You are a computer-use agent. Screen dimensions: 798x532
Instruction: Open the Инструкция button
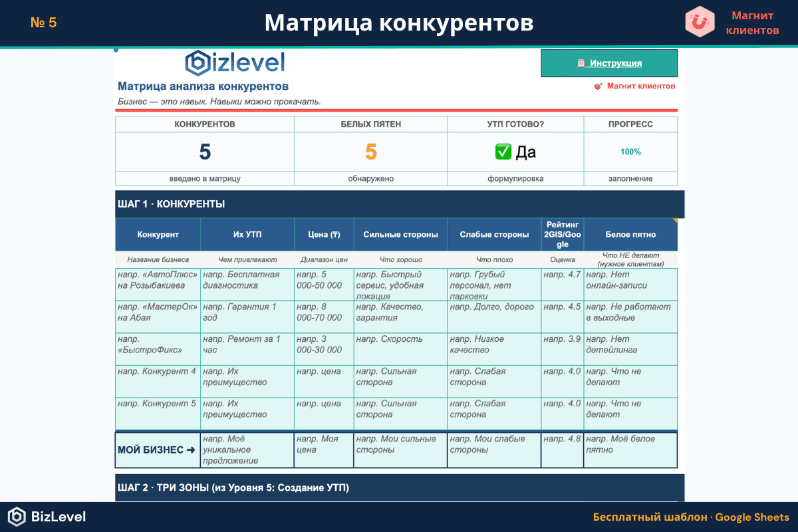click(609, 63)
